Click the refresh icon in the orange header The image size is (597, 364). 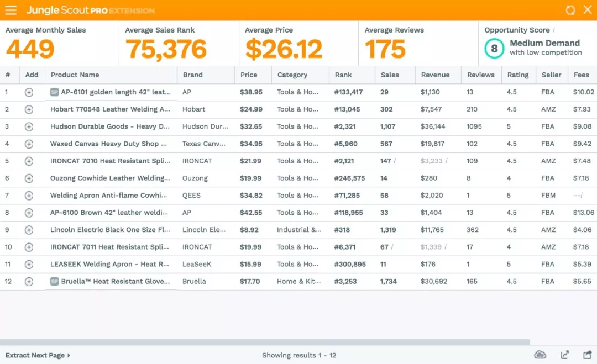(x=570, y=10)
